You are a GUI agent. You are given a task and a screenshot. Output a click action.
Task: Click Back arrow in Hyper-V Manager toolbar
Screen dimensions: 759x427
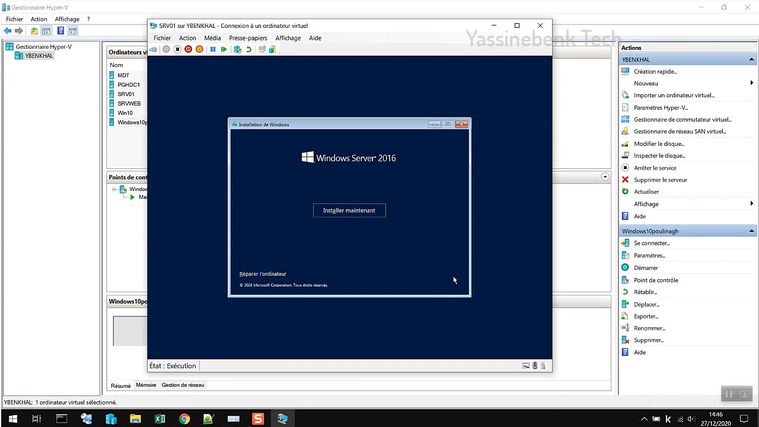[x=7, y=31]
